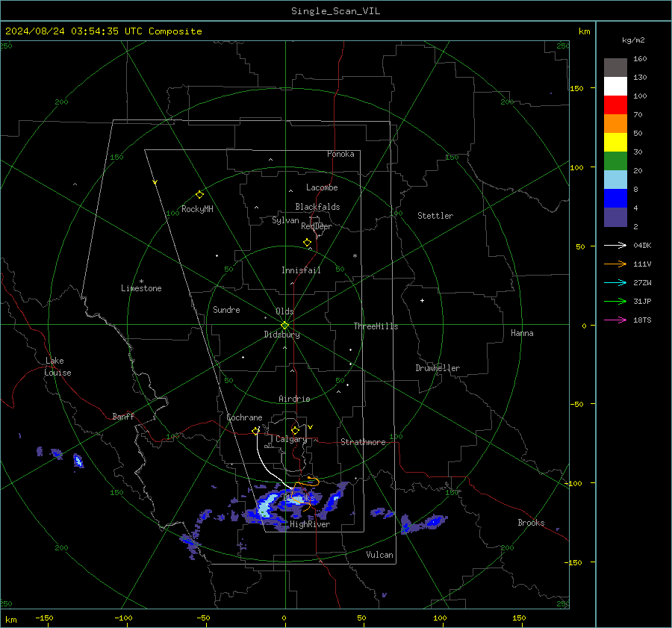Click the Limestone label
This screenshot has height=628, width=672.
pyautogui.click(x=141, y=288)
